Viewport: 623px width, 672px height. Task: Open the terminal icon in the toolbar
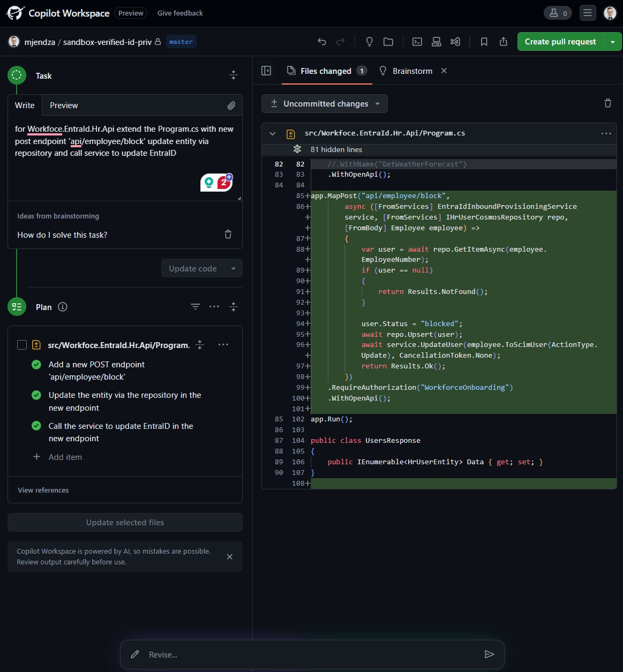(417, 42)
